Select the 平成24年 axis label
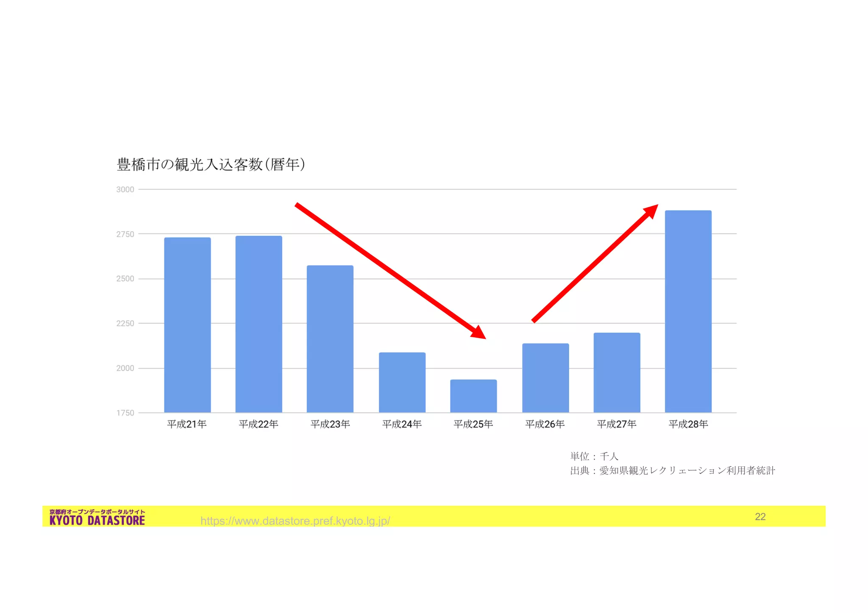868x613 pixels. pyautogui.click(x=402, y=424)
